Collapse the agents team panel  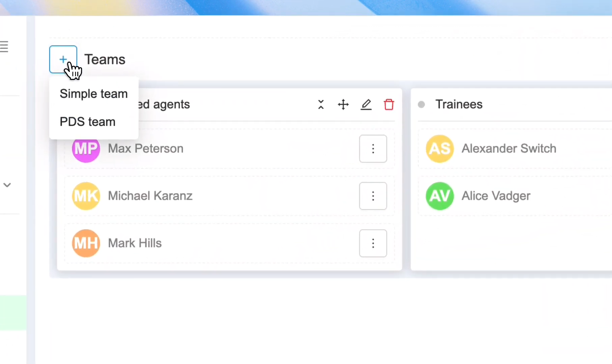pos(321,104)
